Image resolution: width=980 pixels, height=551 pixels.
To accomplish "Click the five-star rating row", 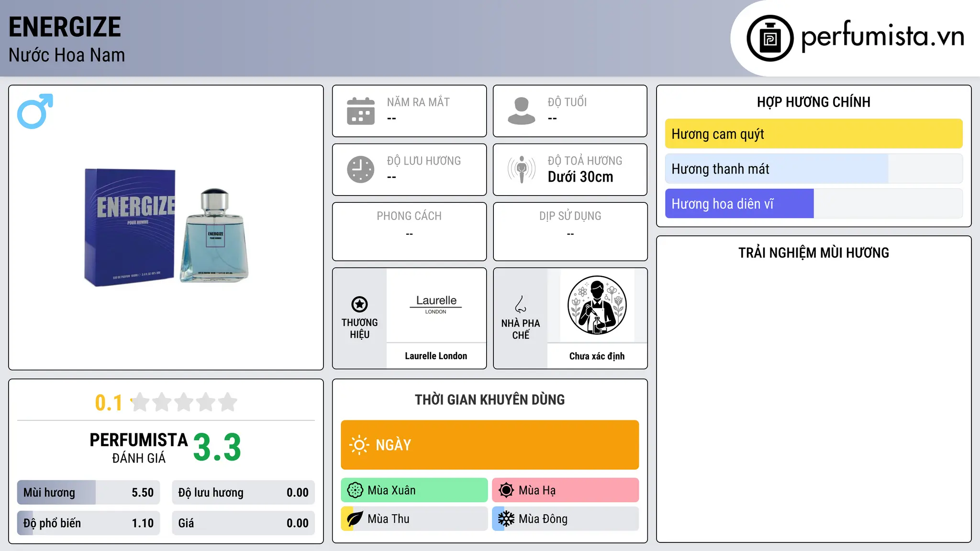I will (184, 402).
